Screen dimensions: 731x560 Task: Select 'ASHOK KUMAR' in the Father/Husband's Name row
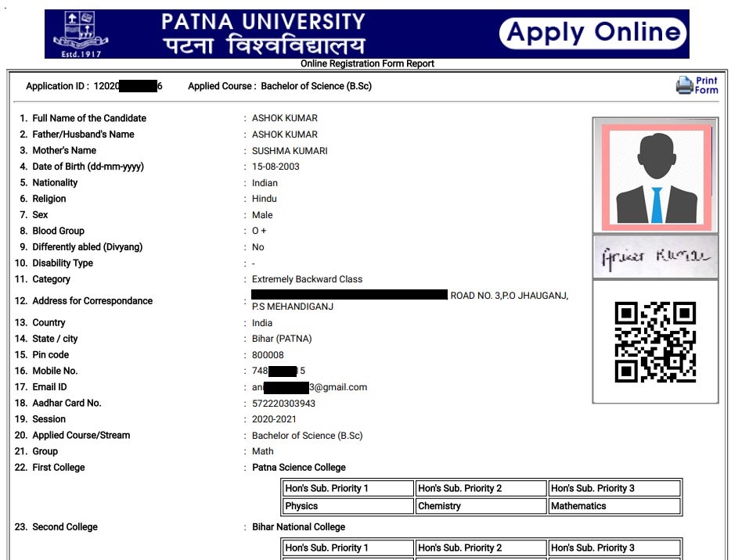(x=285, y=135)
